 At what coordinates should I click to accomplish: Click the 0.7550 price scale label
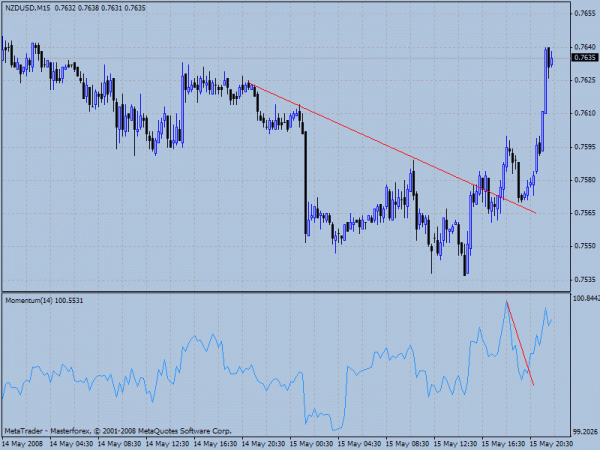pyautogui.click(x=585, y=246)
